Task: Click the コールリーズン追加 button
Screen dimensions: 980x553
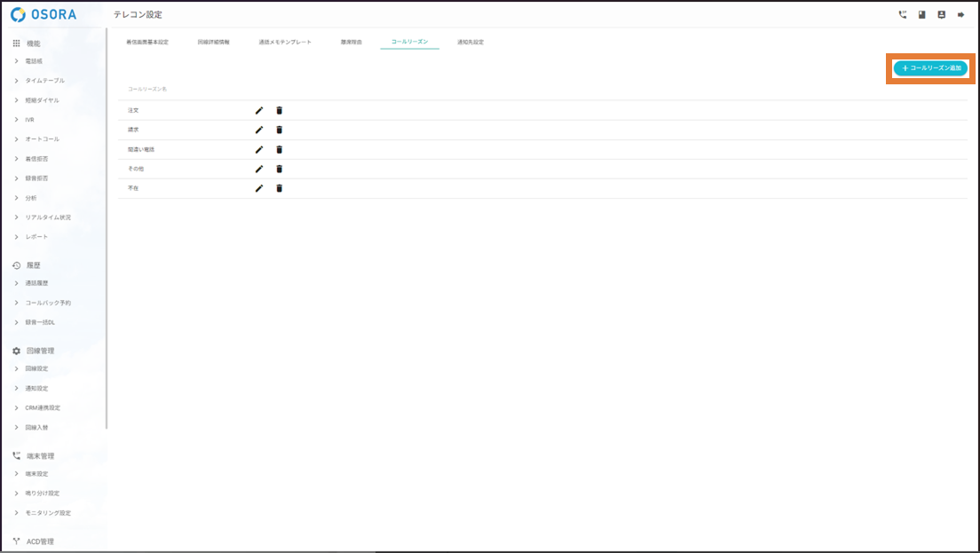Action: pos(929,68)
